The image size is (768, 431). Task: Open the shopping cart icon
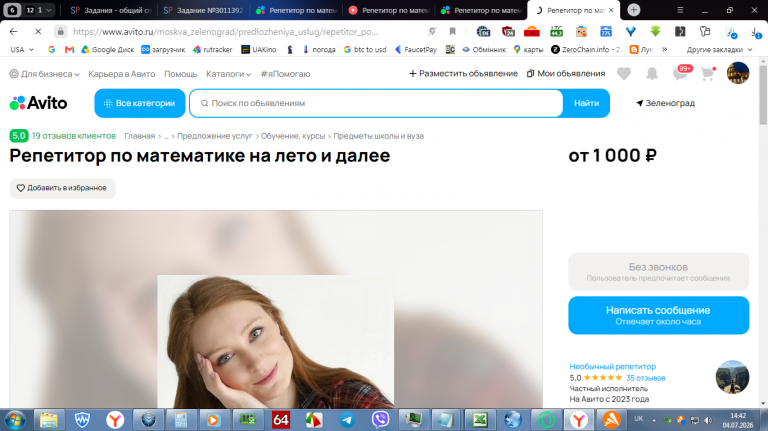click(708, 73)
